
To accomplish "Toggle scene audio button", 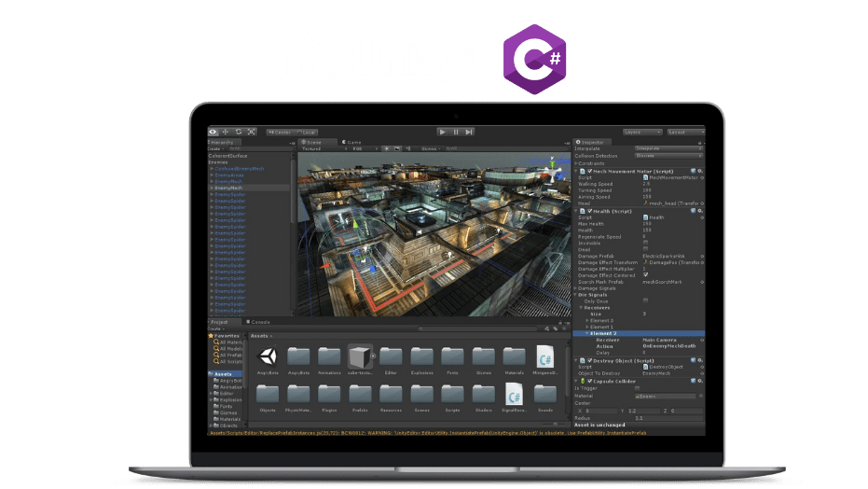I will pos(408,149).
